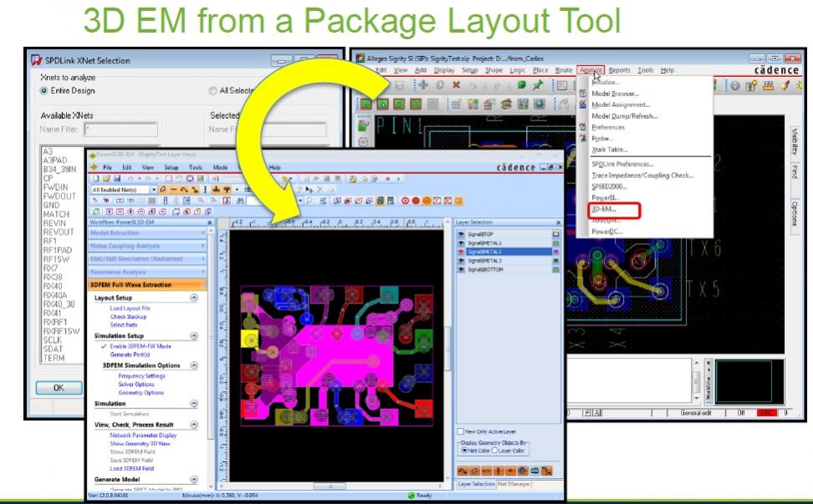Click the Open folder icon in PowerSI toolbar
This screenshot has width=813, height=504.
pos(107,179)
